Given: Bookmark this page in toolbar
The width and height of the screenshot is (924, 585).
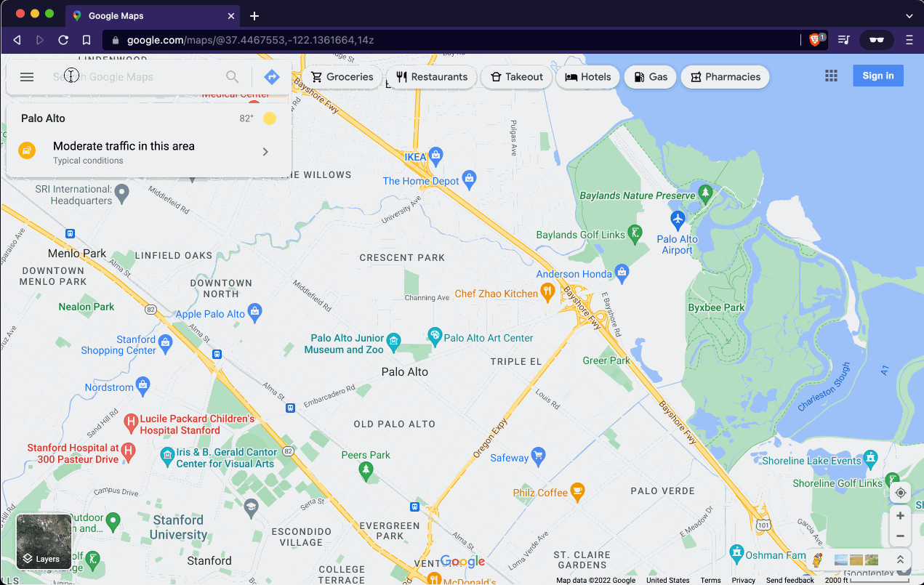Looking at the screenshot, I should 87,40.
